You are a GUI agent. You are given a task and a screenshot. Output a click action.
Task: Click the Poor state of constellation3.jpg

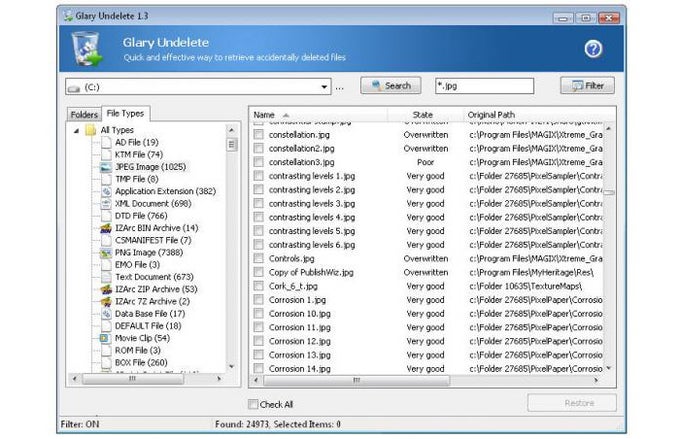point(425,162)
